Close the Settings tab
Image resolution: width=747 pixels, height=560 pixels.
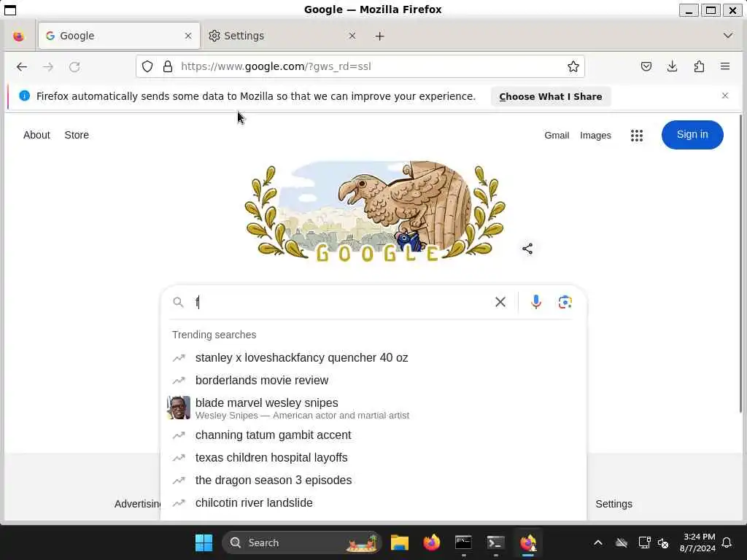point(352,36)
